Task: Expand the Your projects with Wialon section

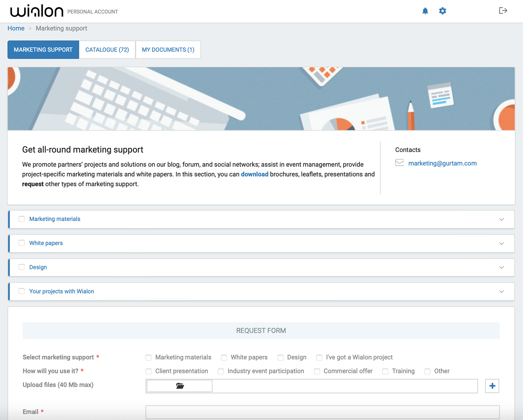Action: click(x=501, y=291)
